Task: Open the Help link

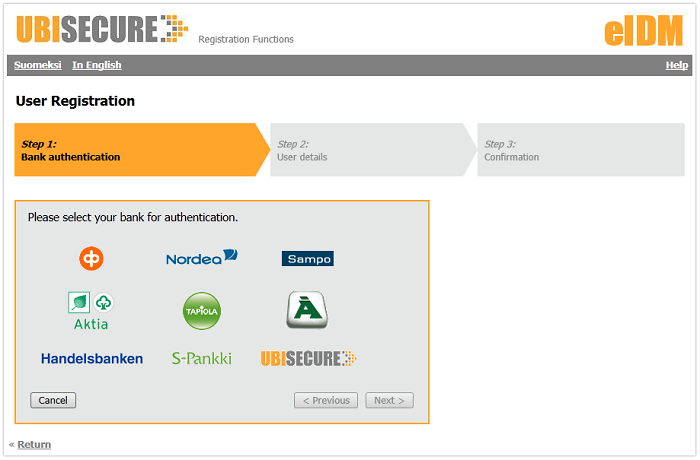Action: point(677,65)
